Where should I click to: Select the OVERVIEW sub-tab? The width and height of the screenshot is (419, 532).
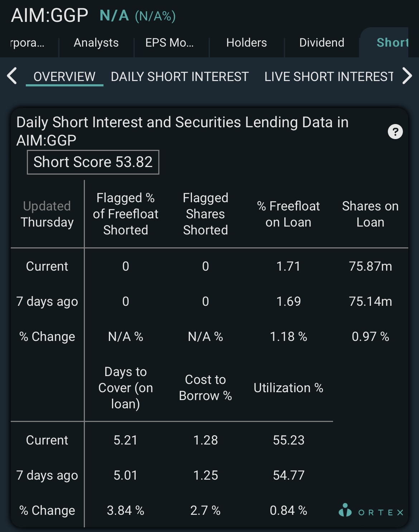click(64, 76)
